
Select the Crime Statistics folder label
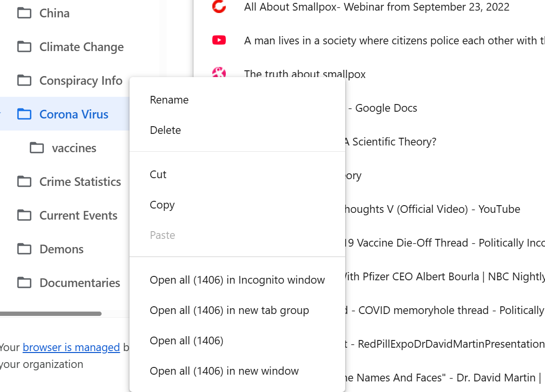(x=80, y=182)
